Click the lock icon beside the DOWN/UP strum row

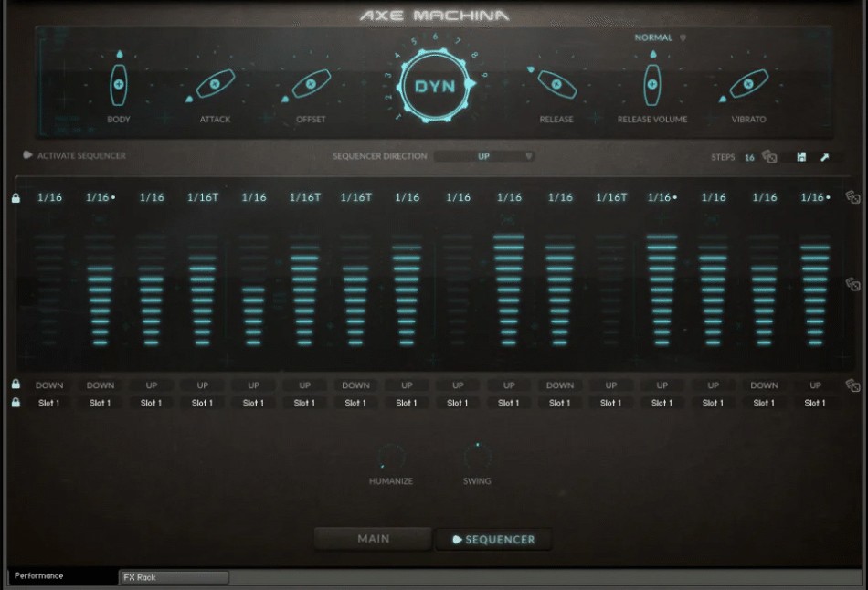point(16,384)
